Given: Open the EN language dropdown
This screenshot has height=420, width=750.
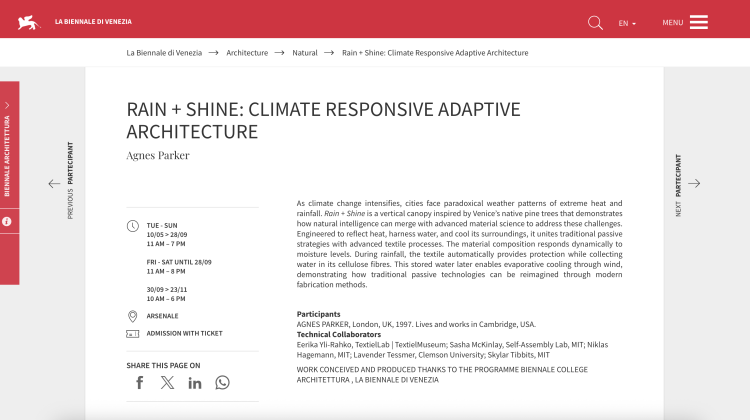Looking at the screenshot, I should [x=627, y=23].
